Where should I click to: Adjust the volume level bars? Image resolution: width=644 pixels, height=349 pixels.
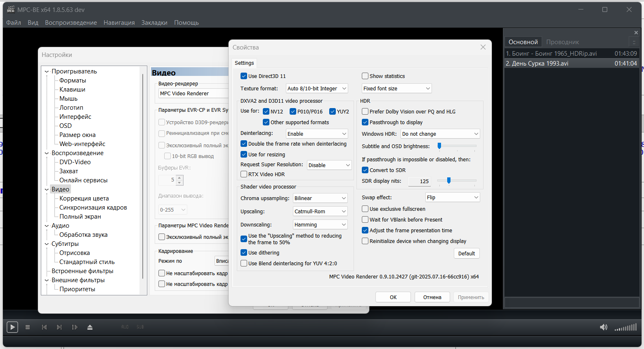(x=625, y=328)
